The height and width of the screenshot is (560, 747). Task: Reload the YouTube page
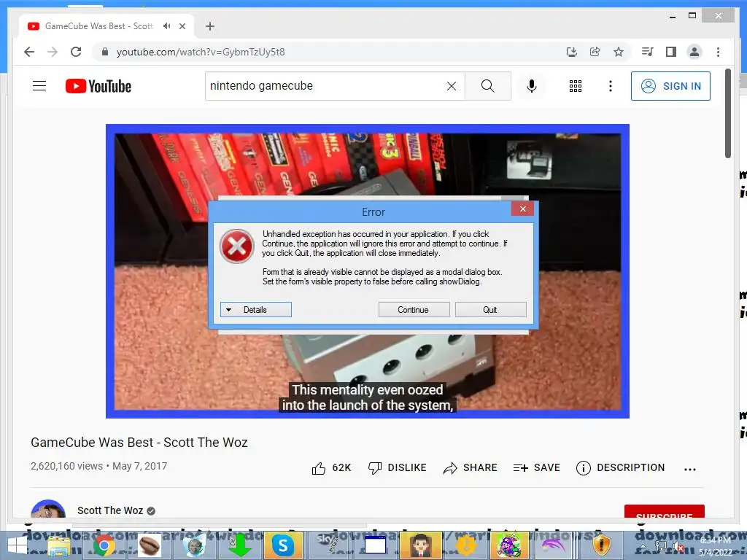pyautogui.click(x=76, y=52)
